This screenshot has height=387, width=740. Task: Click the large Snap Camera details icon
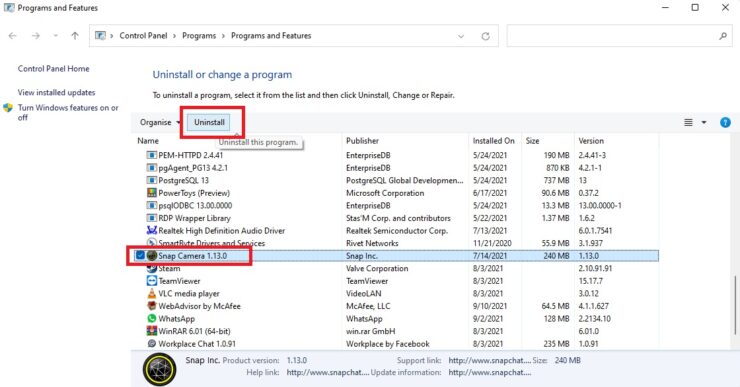click(x=160, y=369)
